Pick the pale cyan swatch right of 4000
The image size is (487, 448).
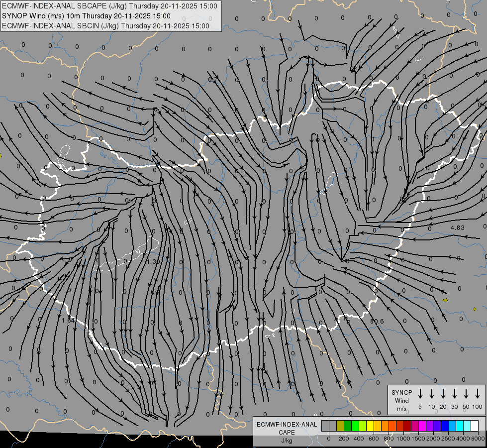(x=467, y=426)
